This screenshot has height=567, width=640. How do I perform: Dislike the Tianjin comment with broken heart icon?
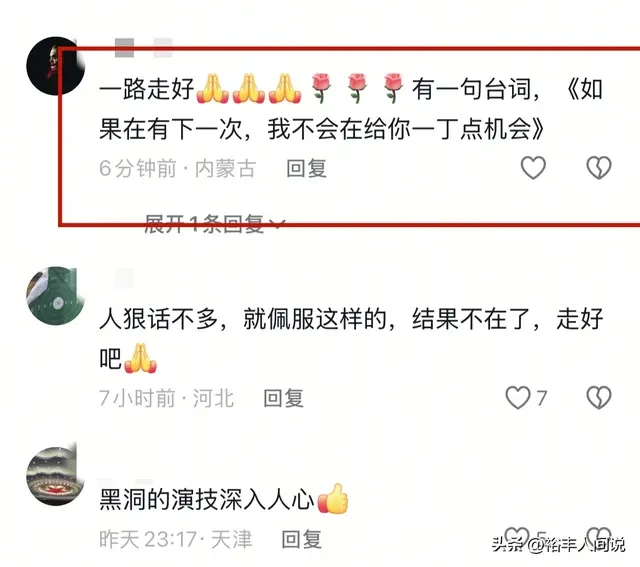[599, 537]
